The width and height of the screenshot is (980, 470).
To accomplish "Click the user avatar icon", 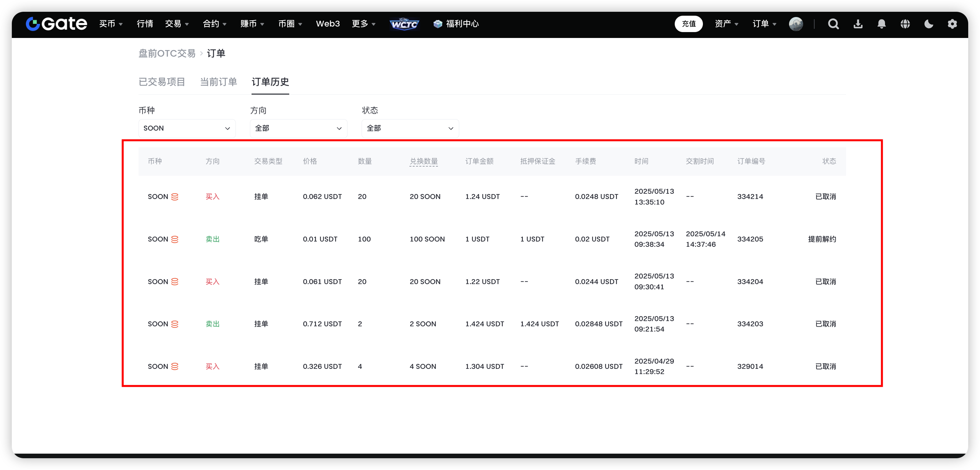I will pos(796,24).
